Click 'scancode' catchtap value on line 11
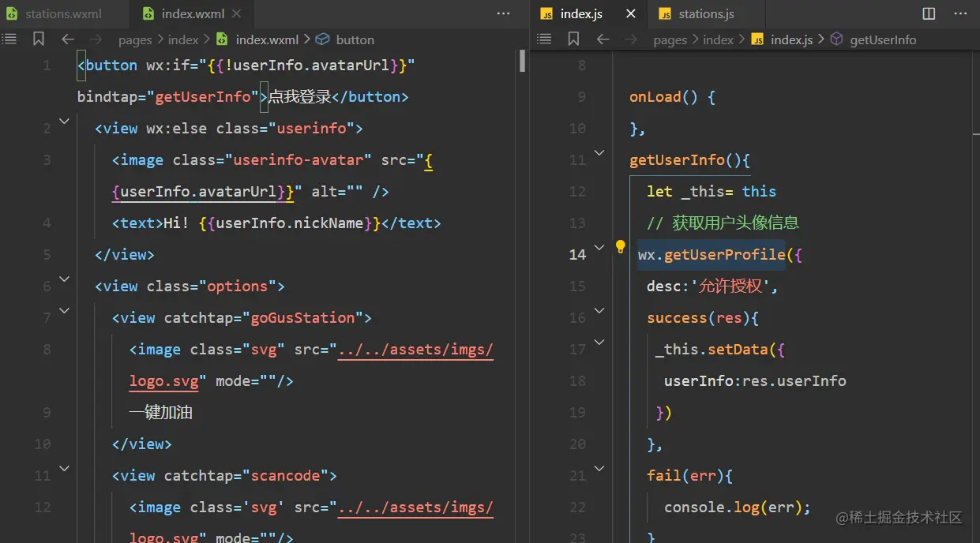The height and width of the screenshot is (543, 980). click(286, 475)
